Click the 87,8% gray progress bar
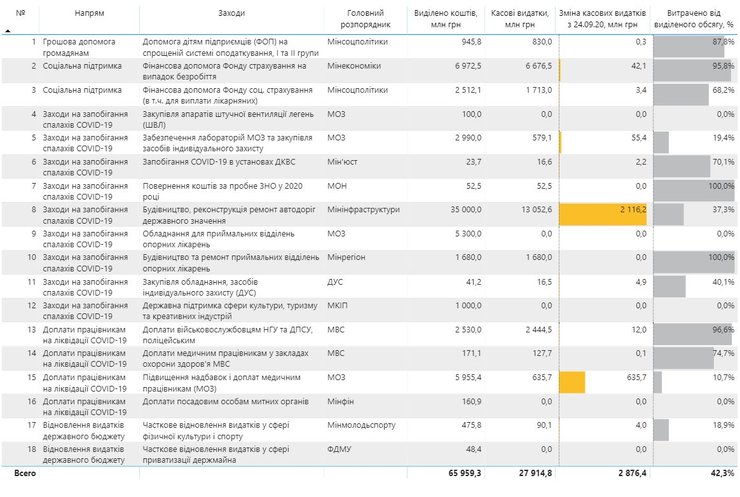Screen dimensions: 740x497 pos(689,46)
